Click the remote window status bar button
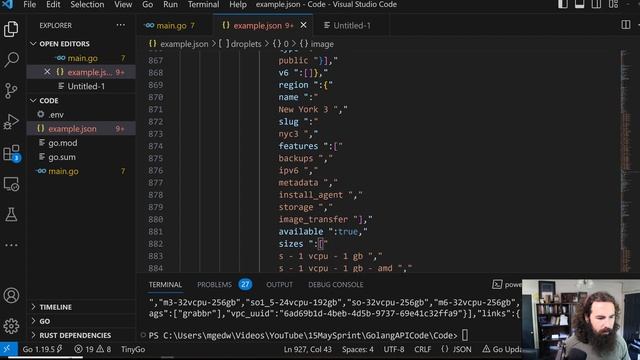This screenshot has width=640, height=360. [x=8, y=349]
